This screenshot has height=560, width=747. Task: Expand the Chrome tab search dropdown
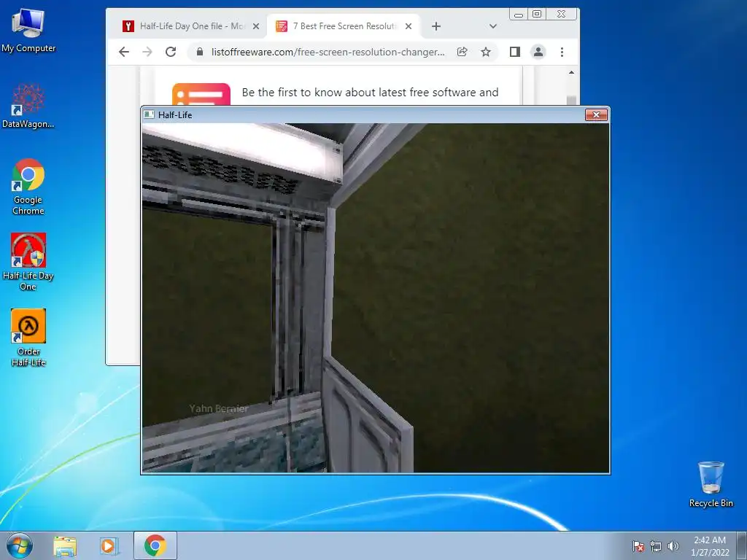(x=493, y=26)
